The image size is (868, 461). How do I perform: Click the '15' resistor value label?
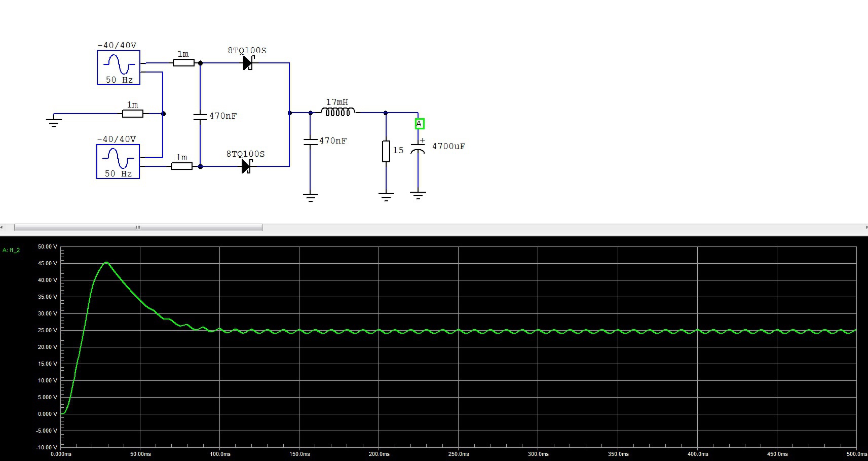click(x=398, y=150)
